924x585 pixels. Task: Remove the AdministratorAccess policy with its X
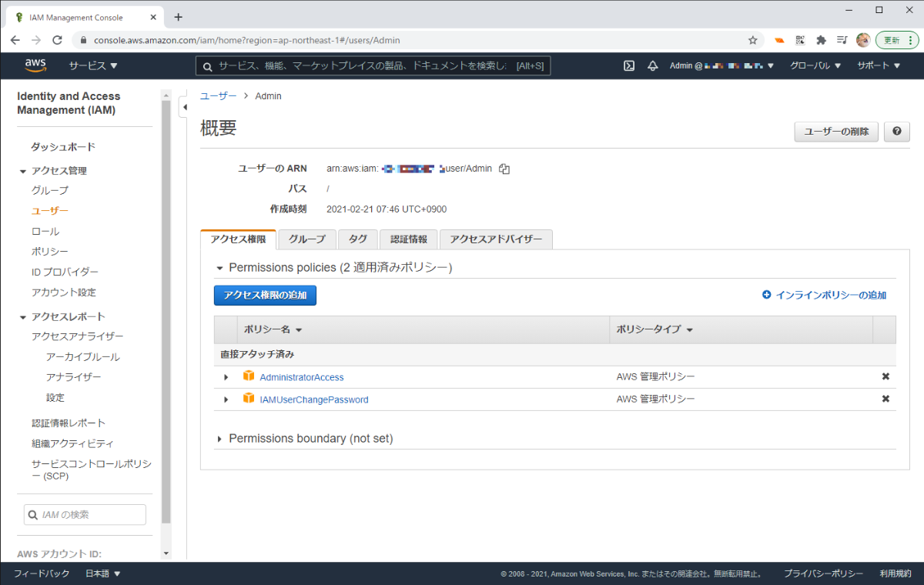[885, 376]
